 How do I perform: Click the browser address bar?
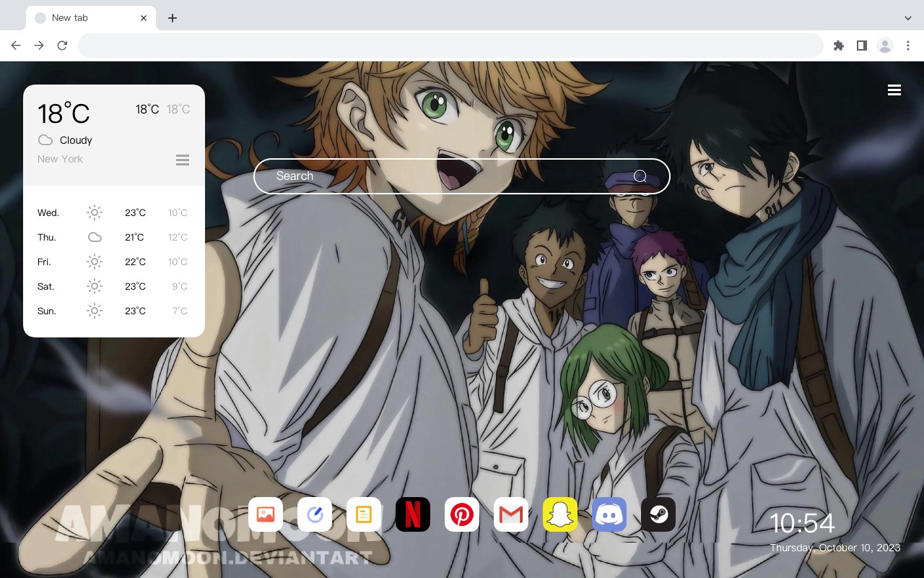450,46
